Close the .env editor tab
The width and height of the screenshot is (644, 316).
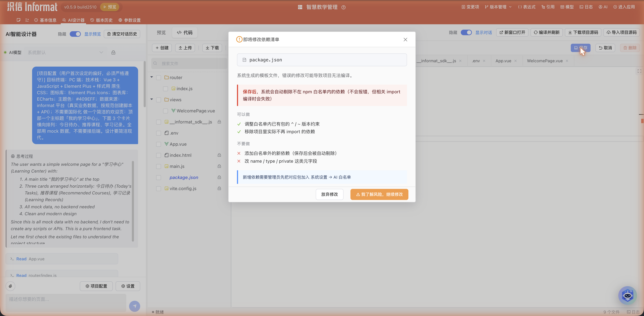484,61
